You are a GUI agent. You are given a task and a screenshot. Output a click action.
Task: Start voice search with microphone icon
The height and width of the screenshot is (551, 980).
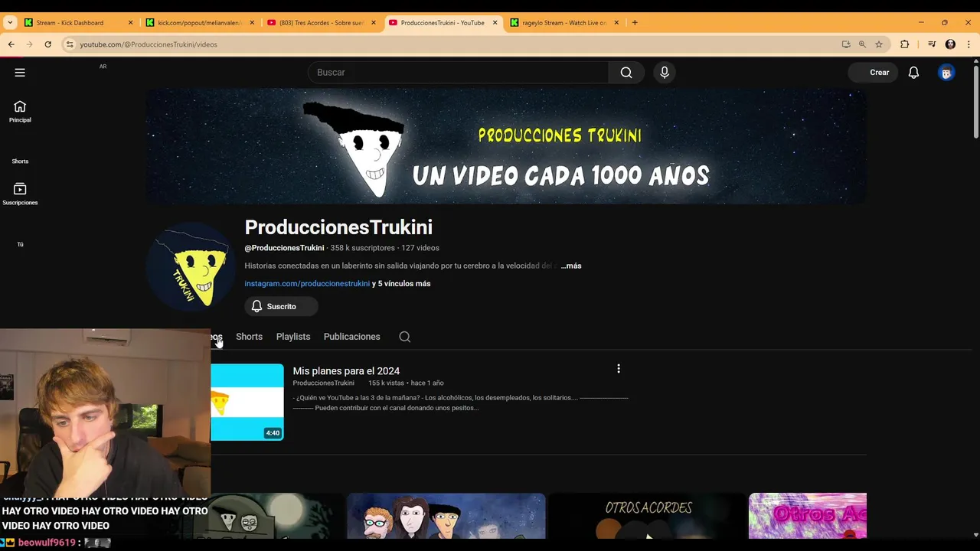[665, 72]
